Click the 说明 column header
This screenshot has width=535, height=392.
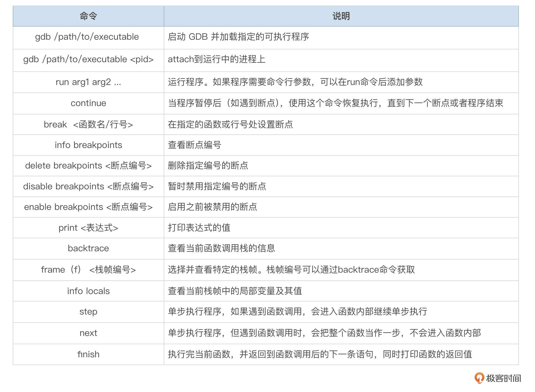(x=341, y=16)
